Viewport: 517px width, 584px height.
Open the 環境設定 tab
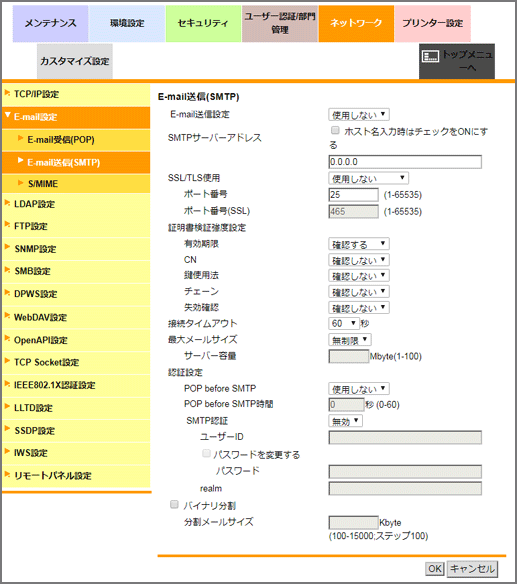[x=127, y=23]
